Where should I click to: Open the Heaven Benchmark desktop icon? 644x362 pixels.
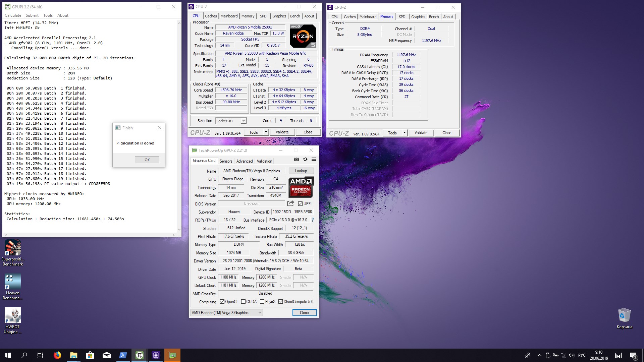tap(13, 287)
